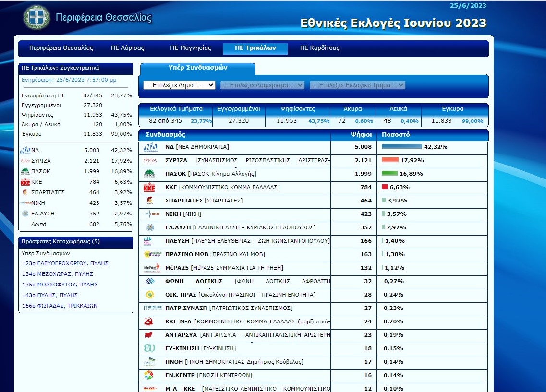Viewport: 546px width, 392px height.
Task: Click the Μ-Λ ΚΚΕ party logo
Action: pos(150,388)
